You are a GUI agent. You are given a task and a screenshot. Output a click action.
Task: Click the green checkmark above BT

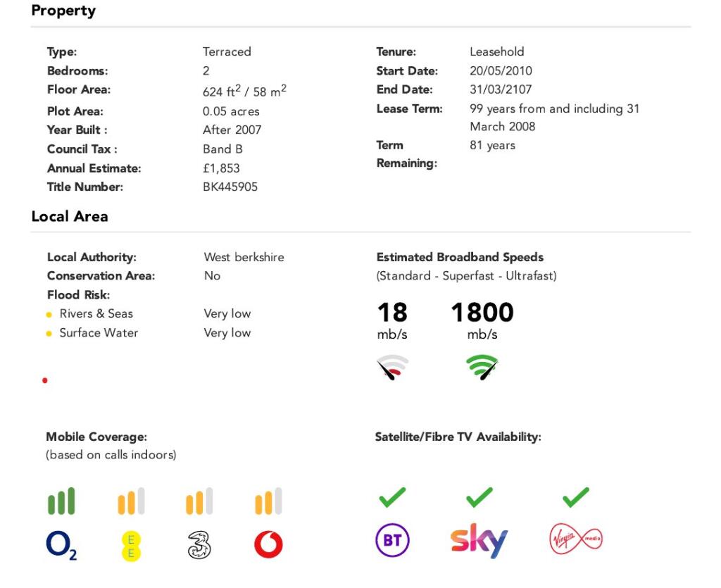click(392, 497)
